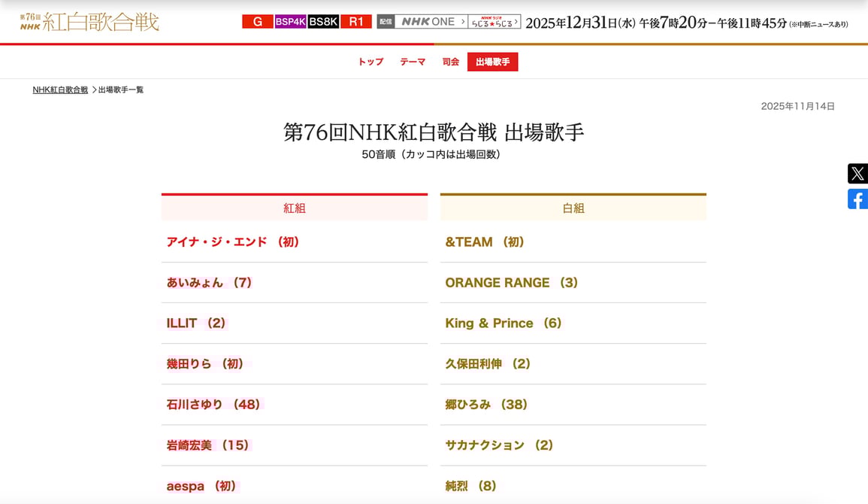The image size is (868, 504).
Task: Select the 出場歌手 tab
Action: click(x=493, y=61)
